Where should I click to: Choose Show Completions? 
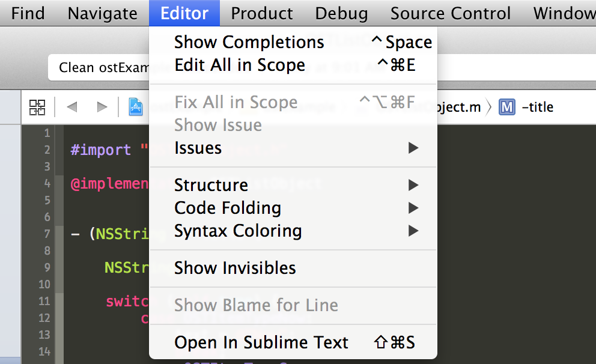(x=293, y=42)
